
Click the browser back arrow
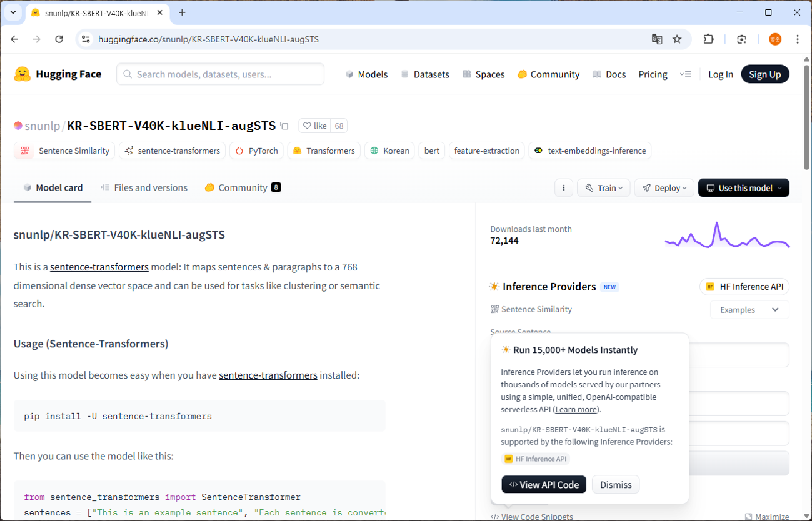[x=15, y=39]
